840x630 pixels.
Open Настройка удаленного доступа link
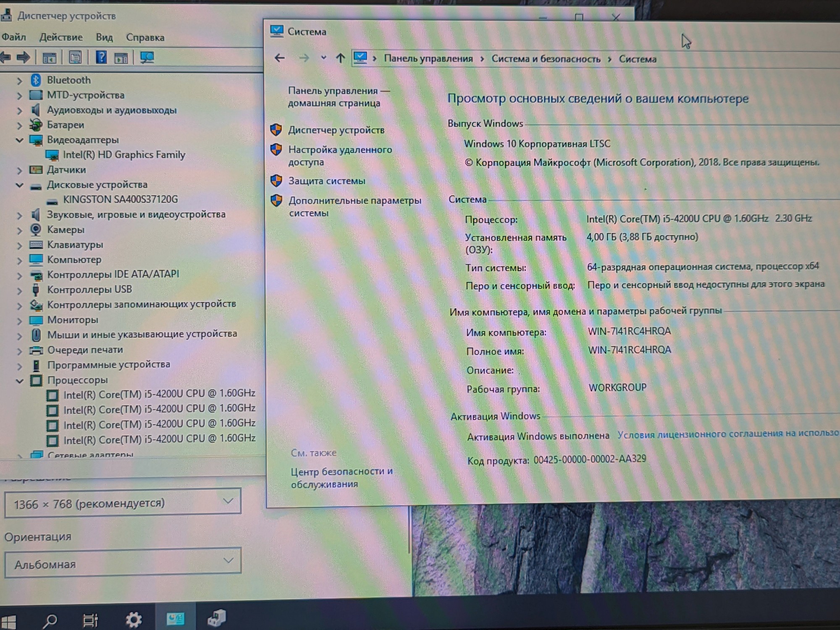[x=340, y=156]
